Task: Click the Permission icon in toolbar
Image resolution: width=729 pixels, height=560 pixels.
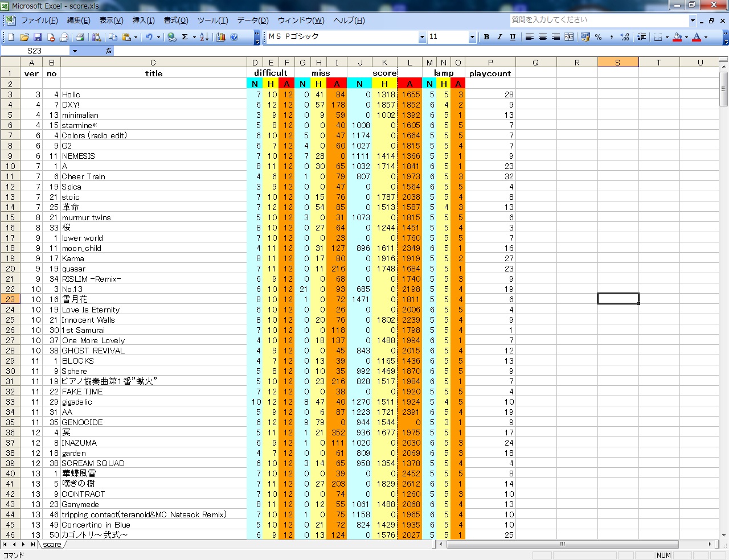Action: tap(51, 37)
